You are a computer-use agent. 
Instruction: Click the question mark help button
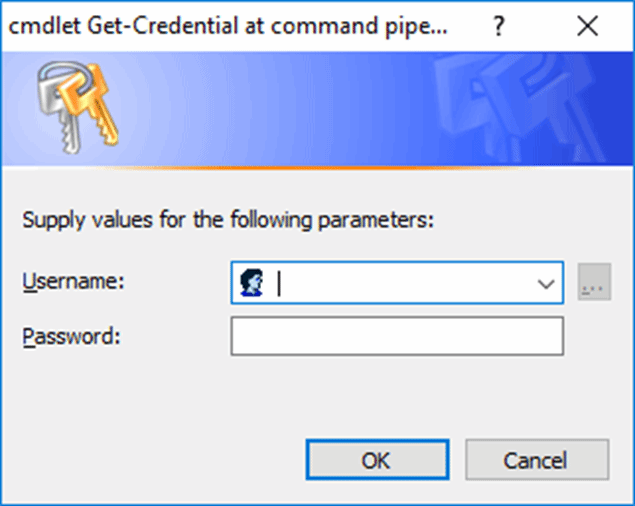click(x=498, y=26)
